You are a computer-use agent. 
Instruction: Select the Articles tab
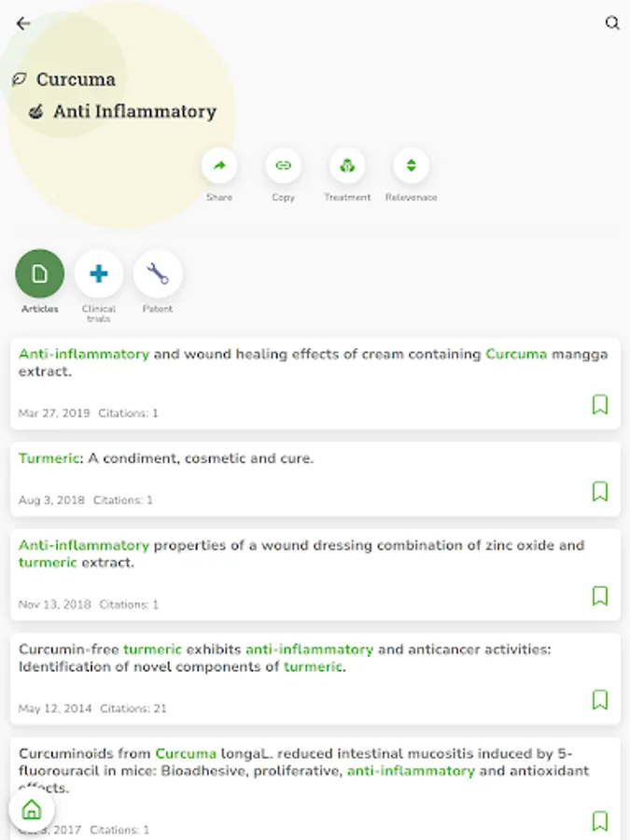[x=40, y=273]
